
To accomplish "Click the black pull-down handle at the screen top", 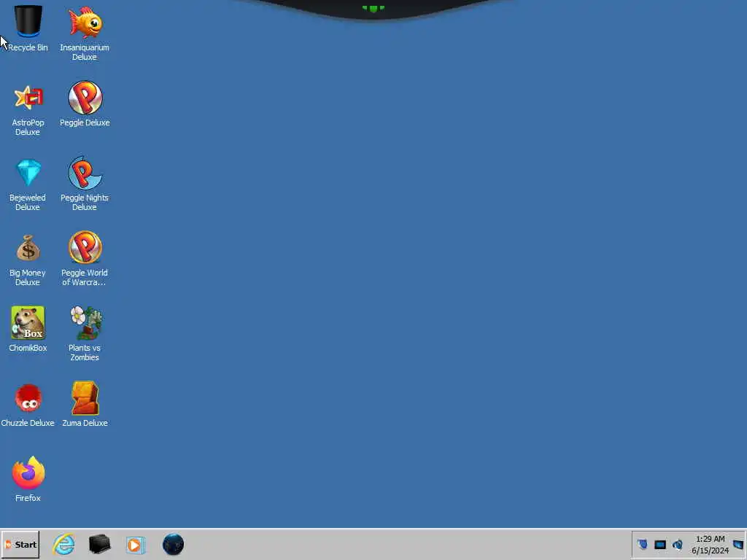I will tap(373, 9).
